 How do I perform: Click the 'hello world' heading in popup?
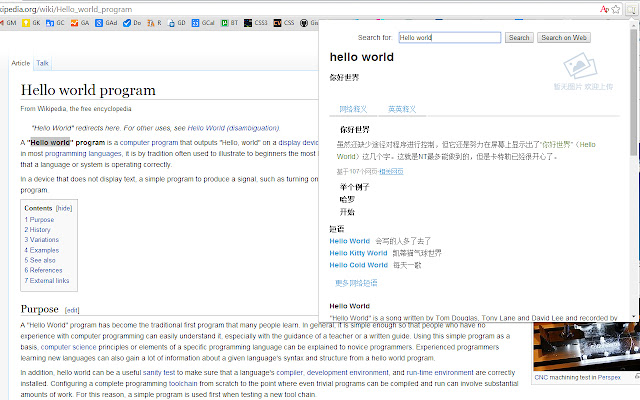(x=362, y=57)
